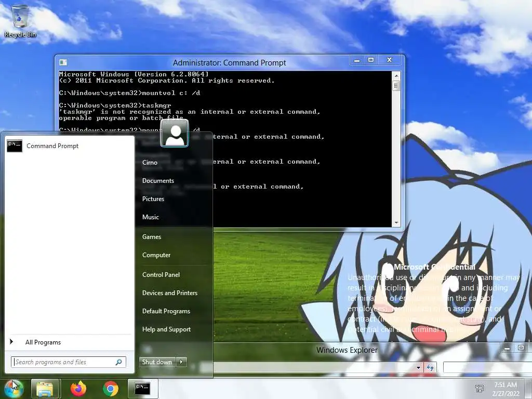
Task: Open Default Programs
Action: [166, 311]
